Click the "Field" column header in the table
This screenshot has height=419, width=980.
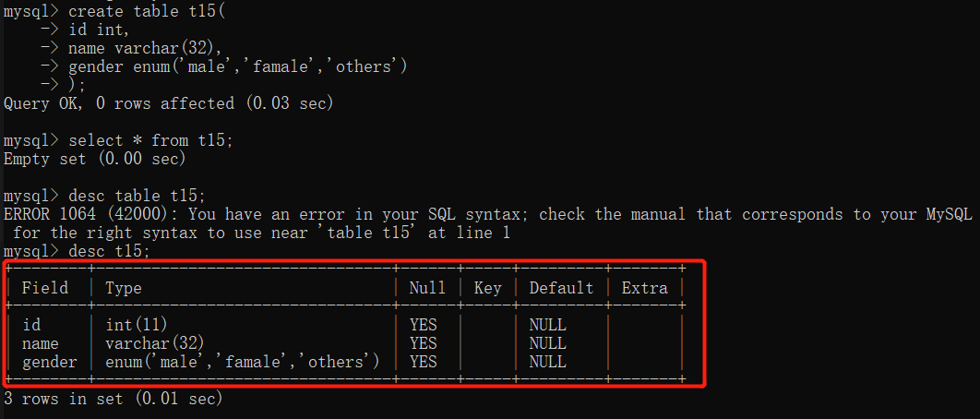click(x=44, y=288)
